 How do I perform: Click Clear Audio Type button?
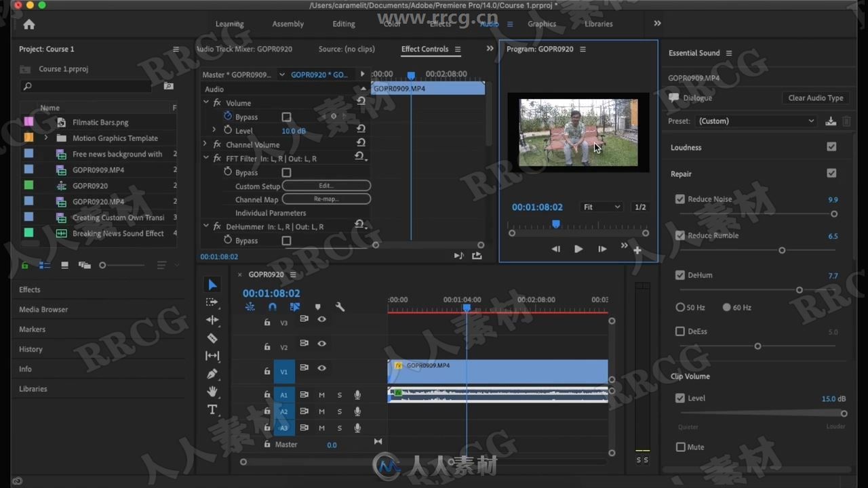816,98
